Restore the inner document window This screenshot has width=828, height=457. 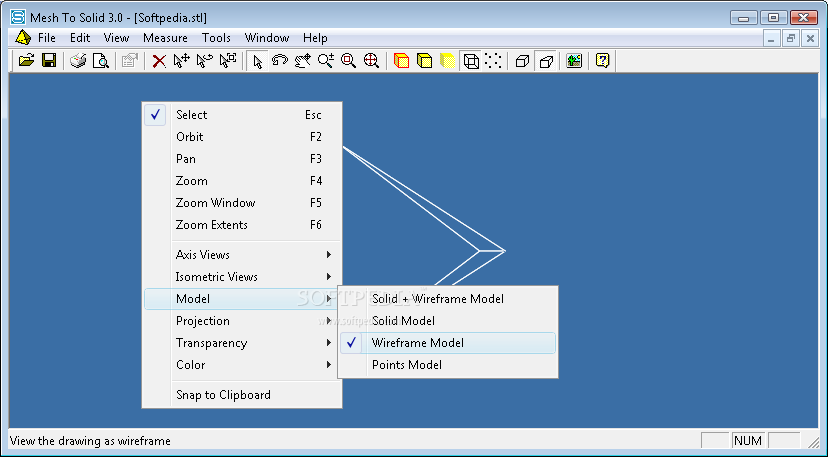(791, 38)
